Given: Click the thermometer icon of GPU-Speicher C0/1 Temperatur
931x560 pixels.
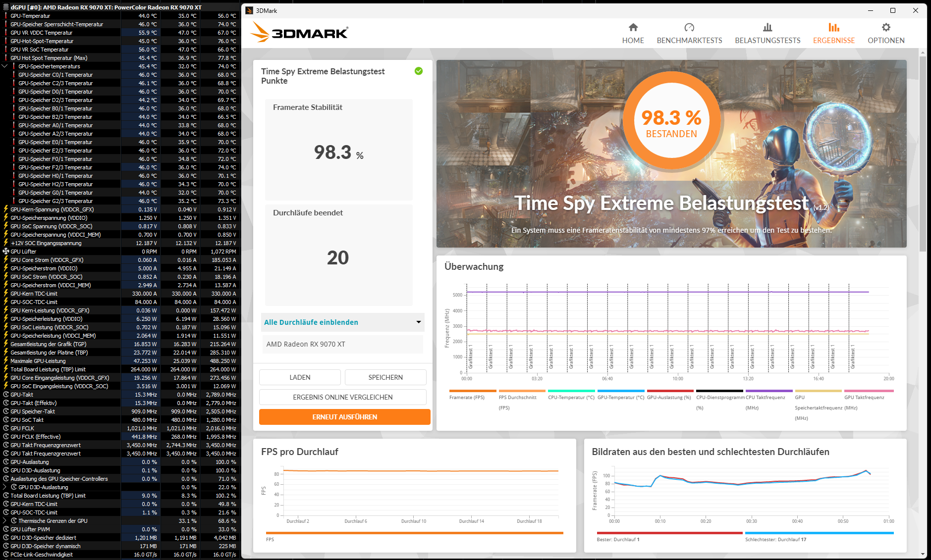Looking at the screenshot, I should 14,75.
